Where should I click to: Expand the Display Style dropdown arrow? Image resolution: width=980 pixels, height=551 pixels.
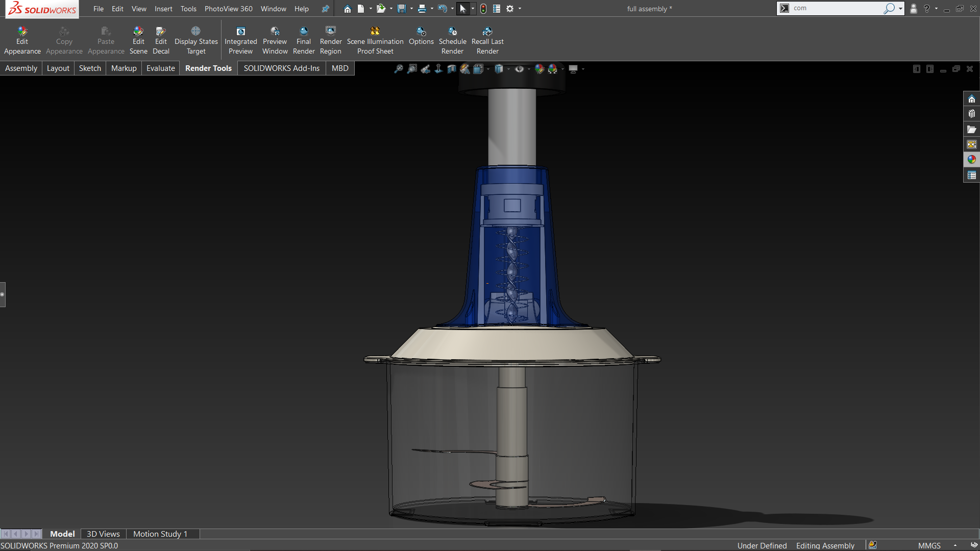(509, 69)
